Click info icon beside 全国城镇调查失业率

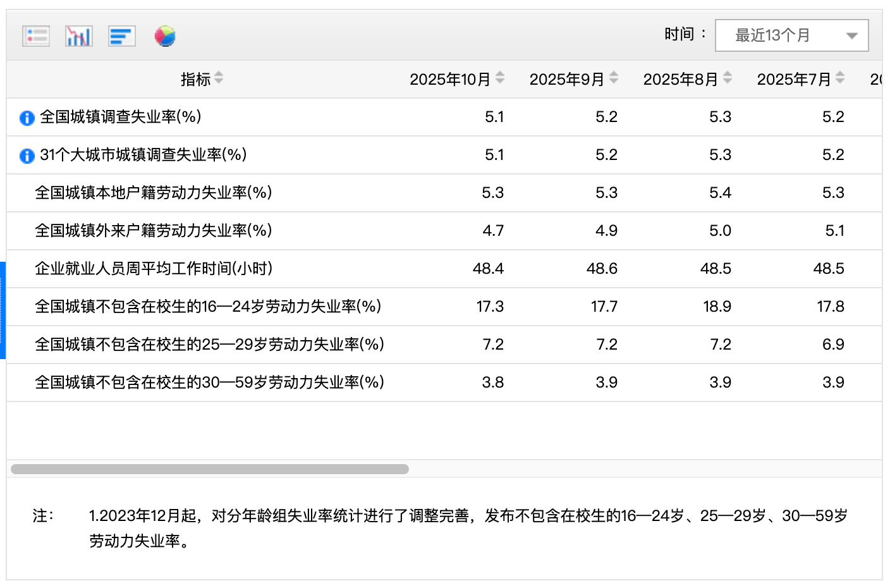coord(27,118)
